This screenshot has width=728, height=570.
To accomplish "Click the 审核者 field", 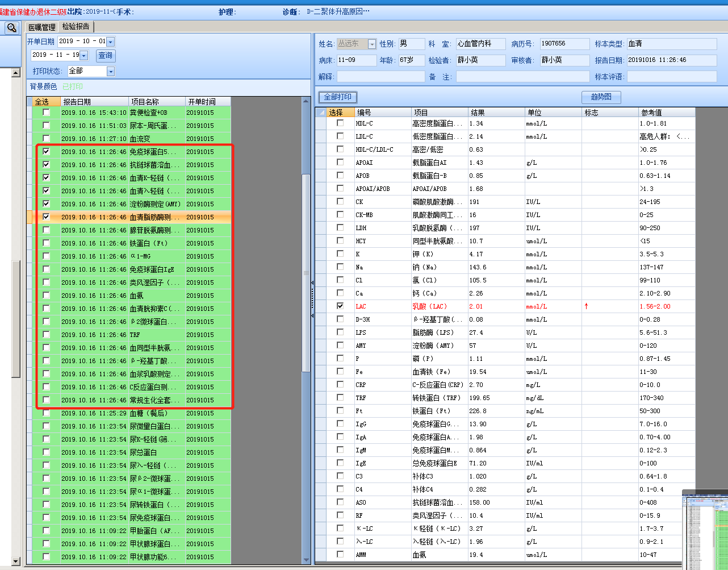I will 564,60.
